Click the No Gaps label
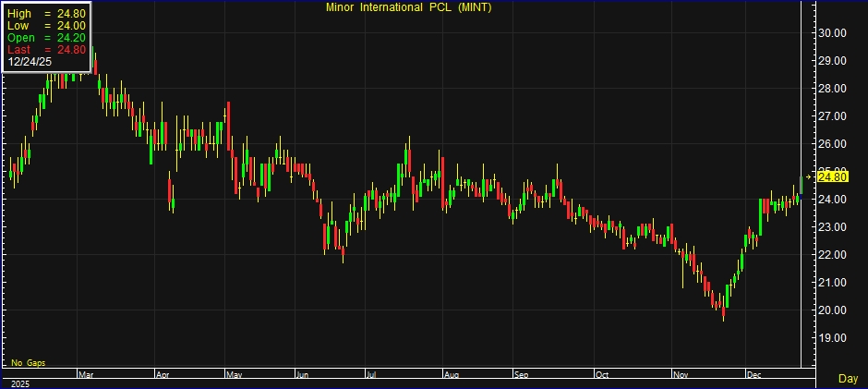868x389 pixels. coord(29,361)
